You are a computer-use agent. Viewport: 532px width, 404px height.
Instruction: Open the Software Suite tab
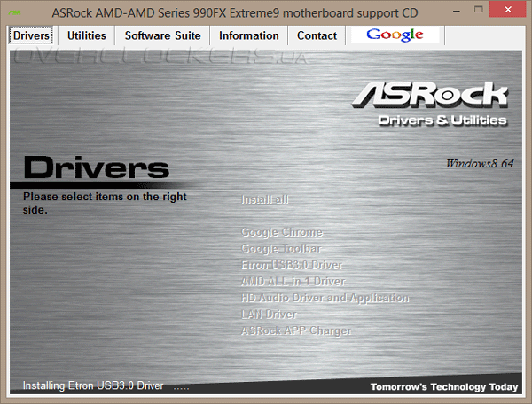click(x=162, y=35)
